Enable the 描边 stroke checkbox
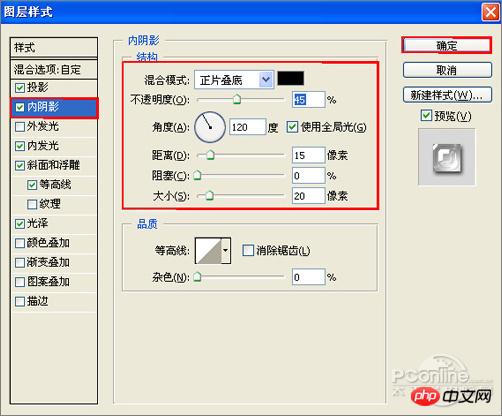502x416 pixels. pyautogui.click(x=20, y=302)
